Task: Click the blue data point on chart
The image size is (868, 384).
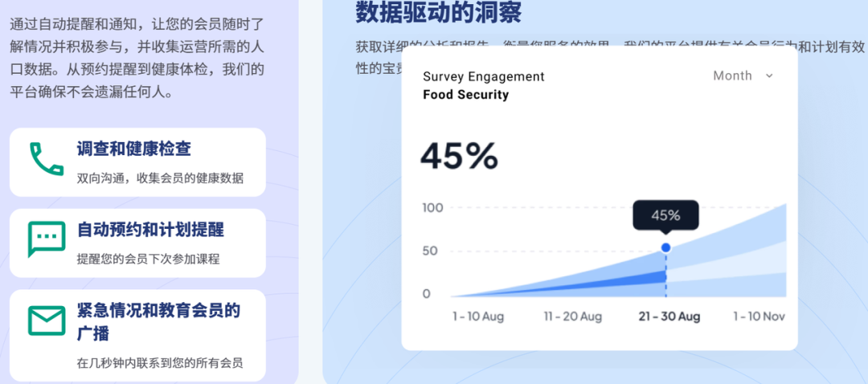Action: click(x=666, y=247)
